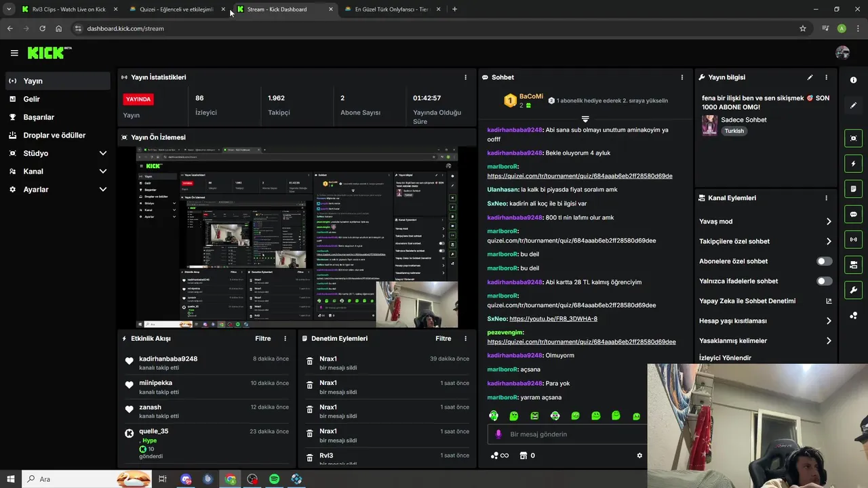Click the Bir mesaj gönderin input
This screenshot has width=868, height=488.
click(566, 434)
